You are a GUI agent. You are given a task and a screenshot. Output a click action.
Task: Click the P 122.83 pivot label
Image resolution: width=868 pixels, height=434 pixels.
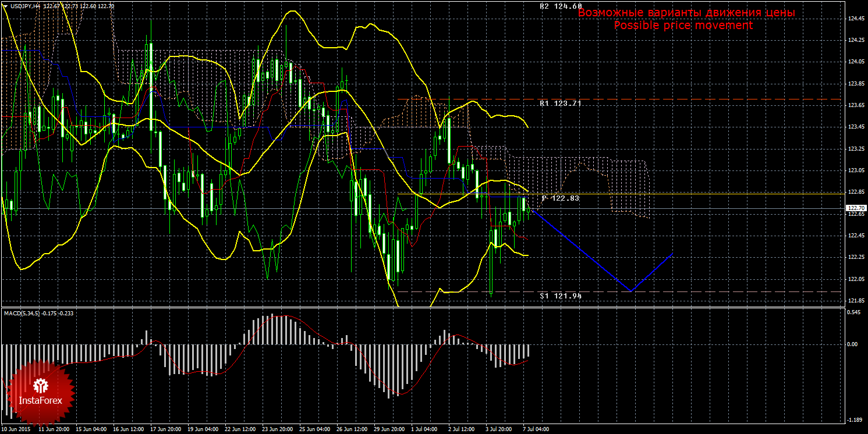[561, 198]
